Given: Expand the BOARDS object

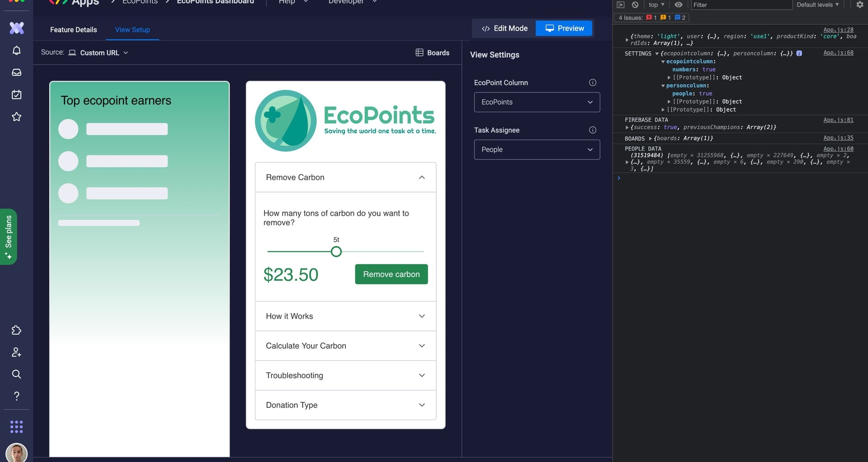Looking at the screenshot, I should coord(651,138).
